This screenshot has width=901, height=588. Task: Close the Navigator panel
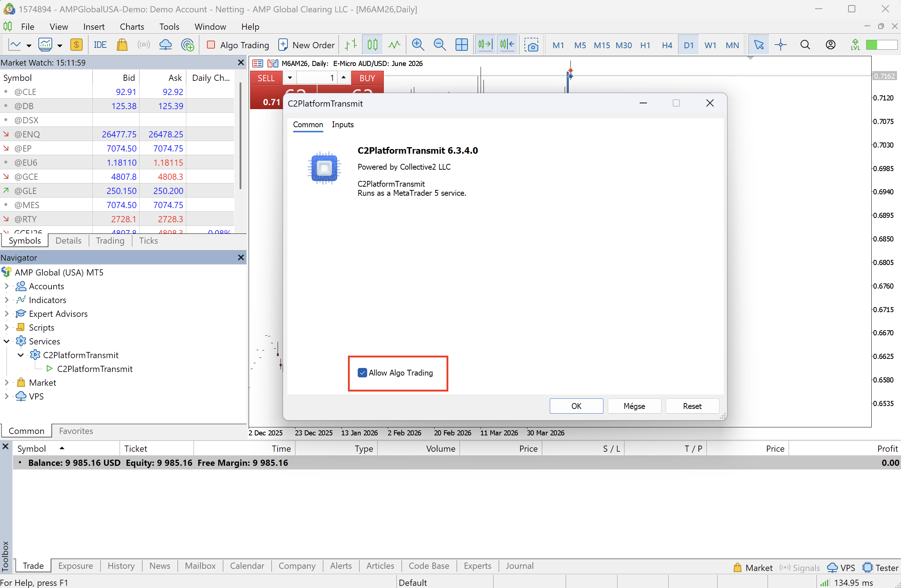pos(241,257)
